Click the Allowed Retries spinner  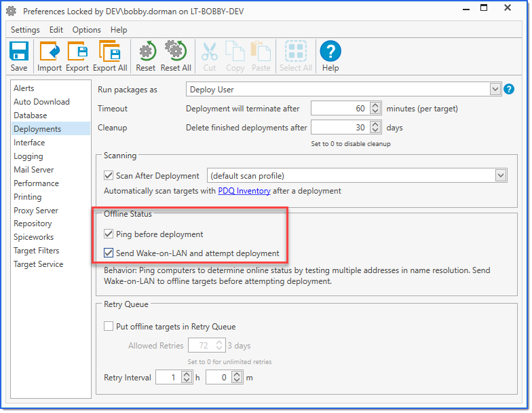pos(219,345)
